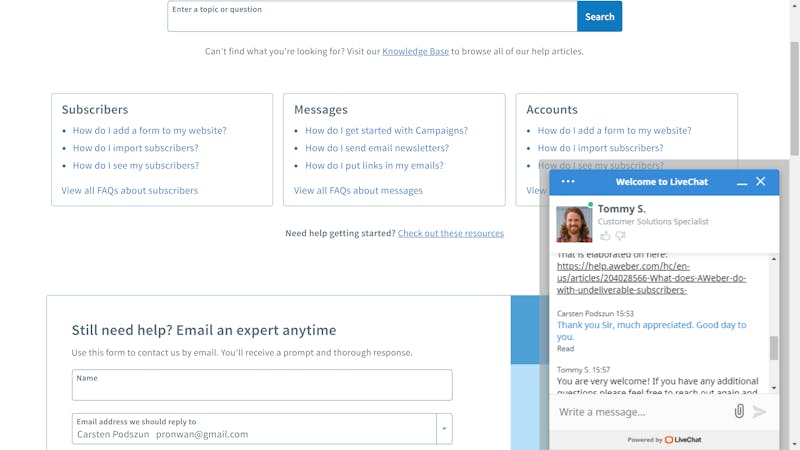Click the 'Tommy S. 15:57' timestamp
This screenshot has height=450, width=800.
583,369
